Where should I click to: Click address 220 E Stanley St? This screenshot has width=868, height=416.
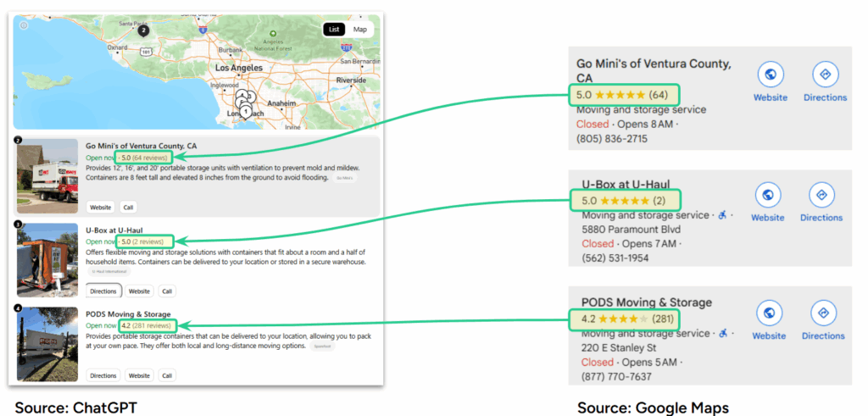point(619,348)
